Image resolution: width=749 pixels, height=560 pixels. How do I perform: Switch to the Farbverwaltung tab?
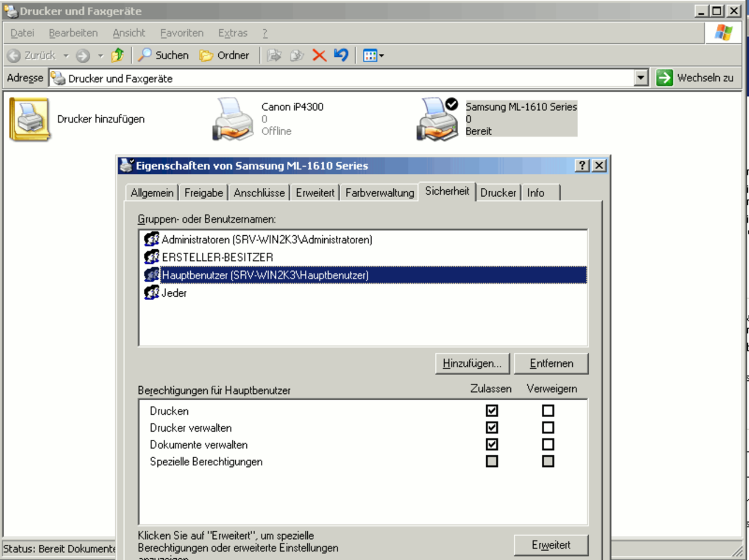380,193
